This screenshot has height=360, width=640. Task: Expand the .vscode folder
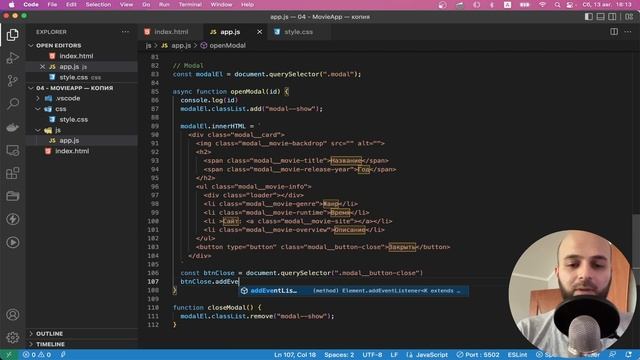pyautogui.click(x=38, y=98)
